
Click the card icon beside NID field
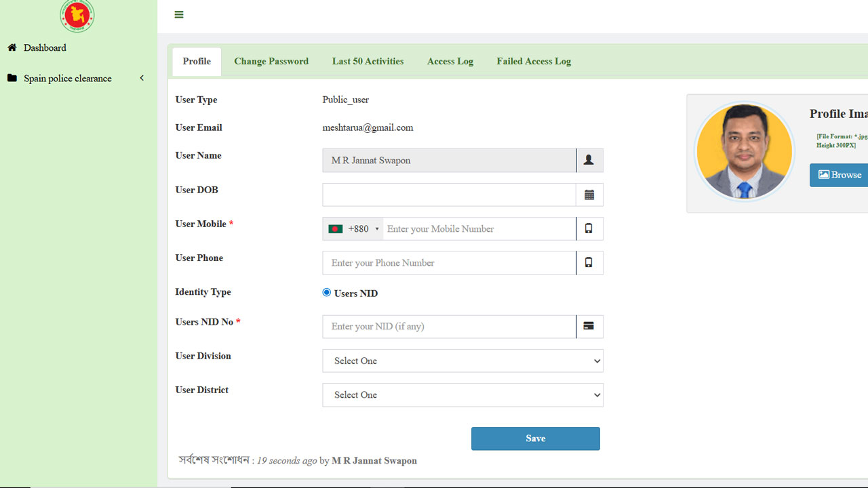[589, 327]
